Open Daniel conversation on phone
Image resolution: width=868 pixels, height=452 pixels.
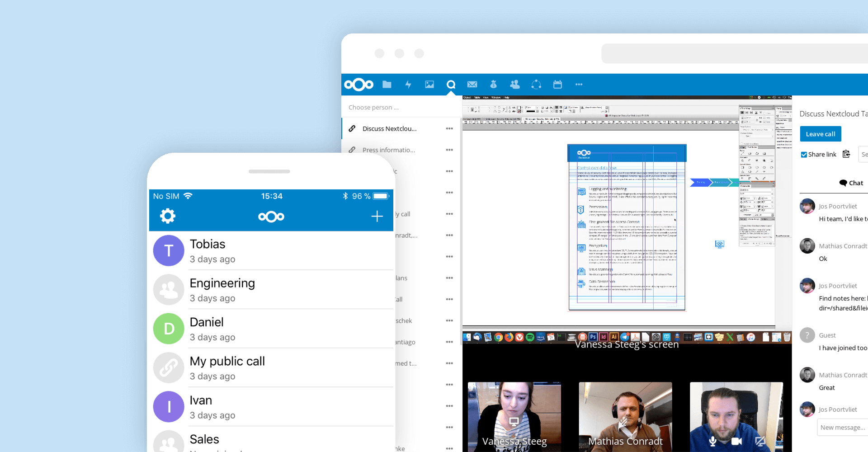coord(271,329)
